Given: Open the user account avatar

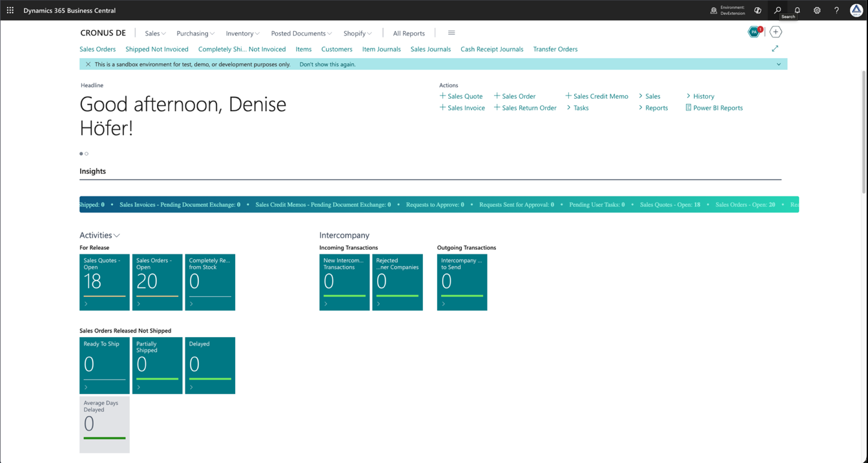Looking at the screenshot, I should [x=856, y=10].
